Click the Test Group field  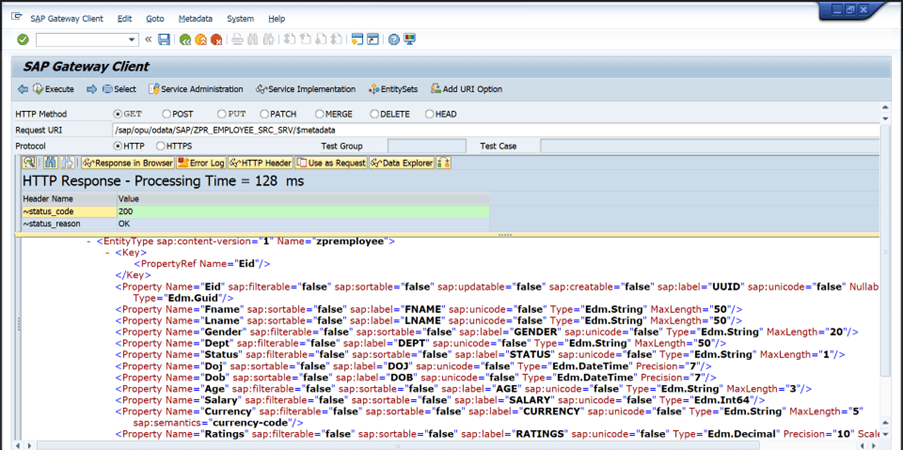click(x=427, y=146)
